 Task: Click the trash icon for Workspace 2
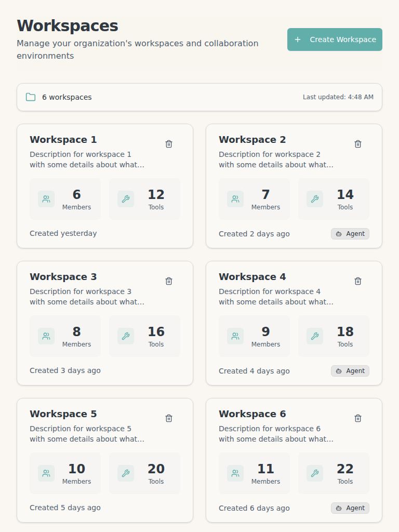coord(357,144)
